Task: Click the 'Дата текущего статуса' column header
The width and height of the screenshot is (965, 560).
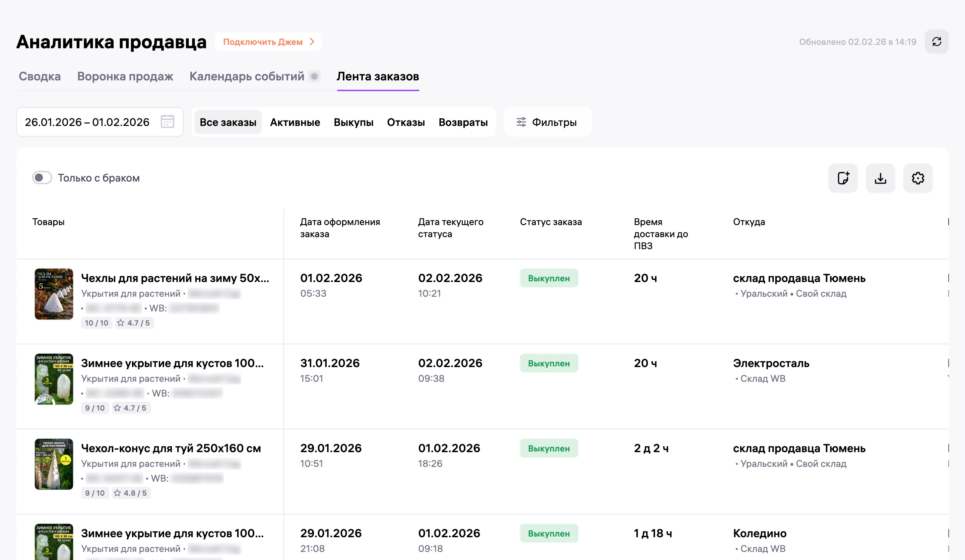Action: pos(450,228)
